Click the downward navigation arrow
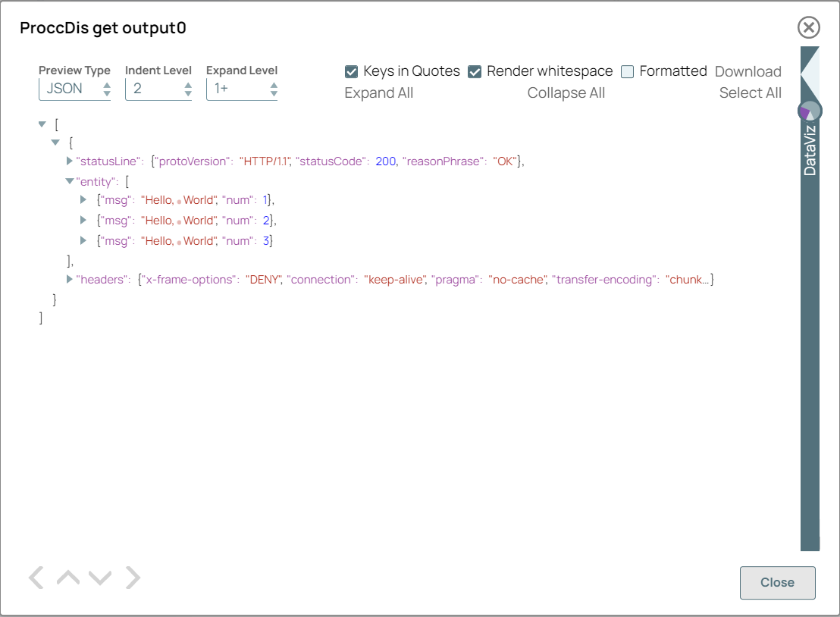 (99, 578)
